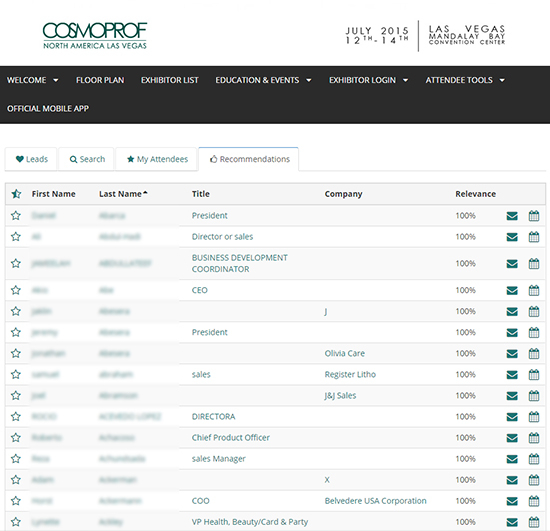Sort the table by Relevance column
The height and width of the screenshot is (531, 550).
(475, 194)
